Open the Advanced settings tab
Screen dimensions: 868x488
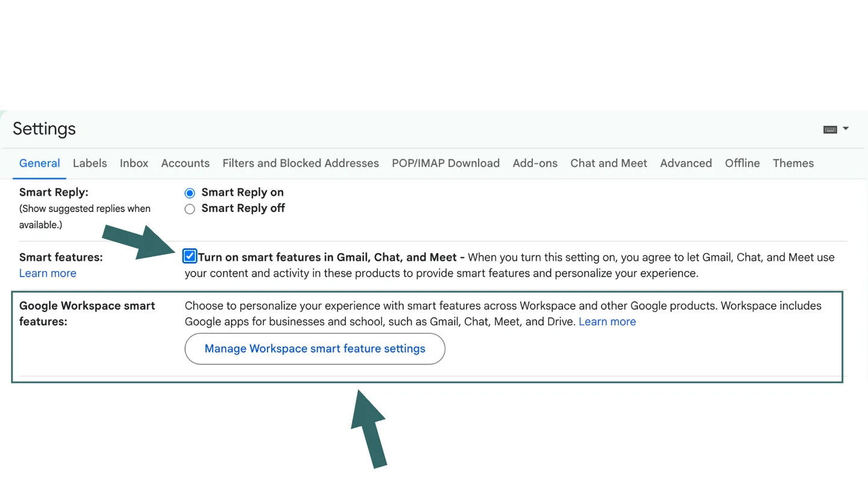[685, 163]
